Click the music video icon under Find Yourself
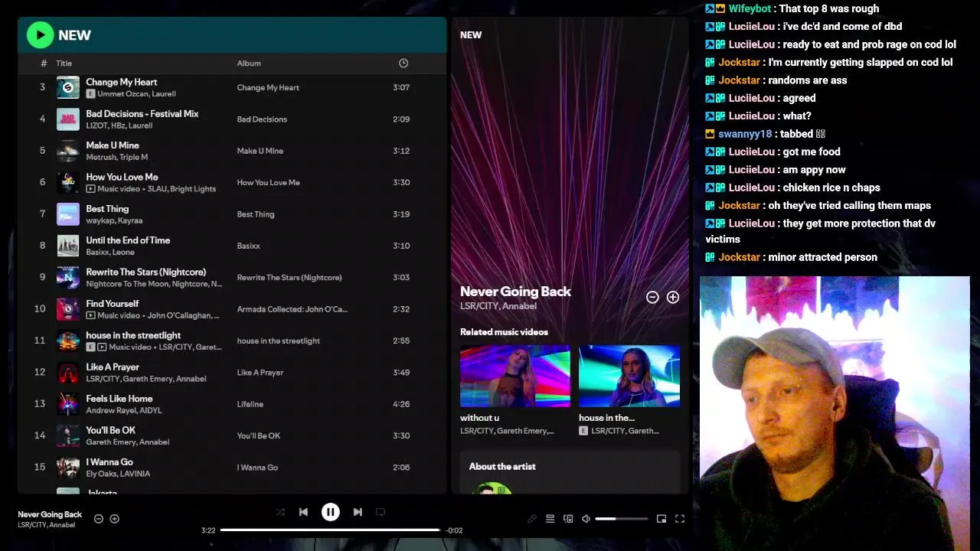The height and width of the screenshot is (551, 980). point(90,315)
